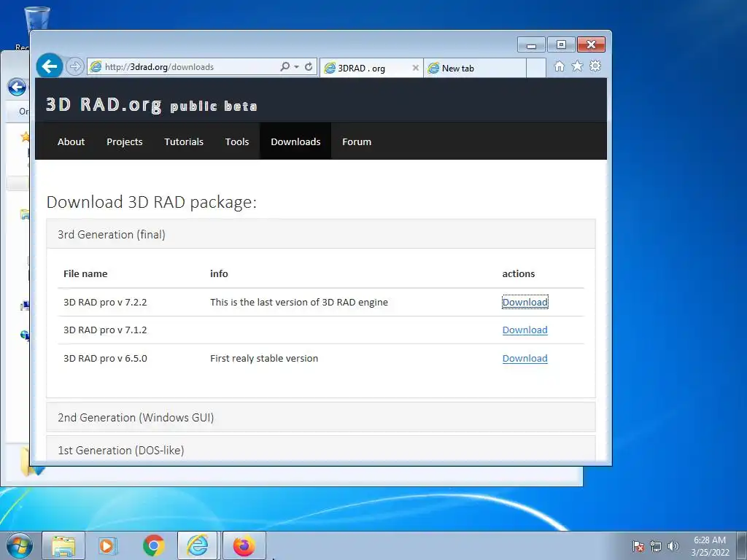Click the Home icon in Internet Explorer

[x=560, y=66]
